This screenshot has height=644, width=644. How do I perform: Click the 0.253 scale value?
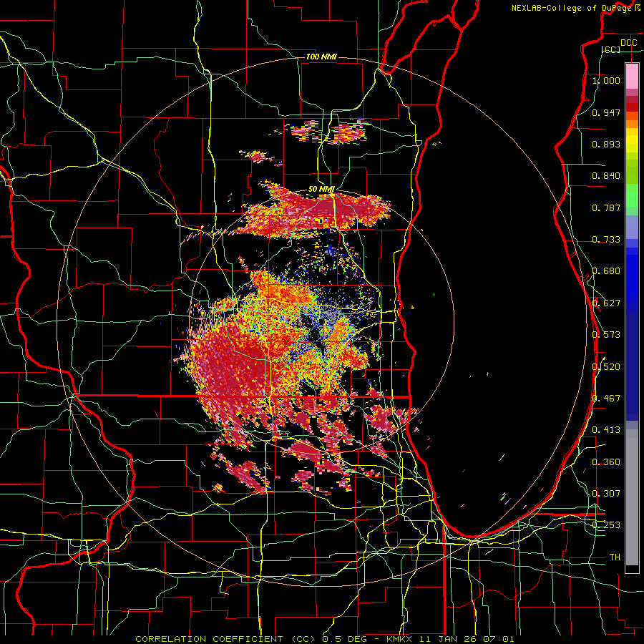(x=606, y=525)
